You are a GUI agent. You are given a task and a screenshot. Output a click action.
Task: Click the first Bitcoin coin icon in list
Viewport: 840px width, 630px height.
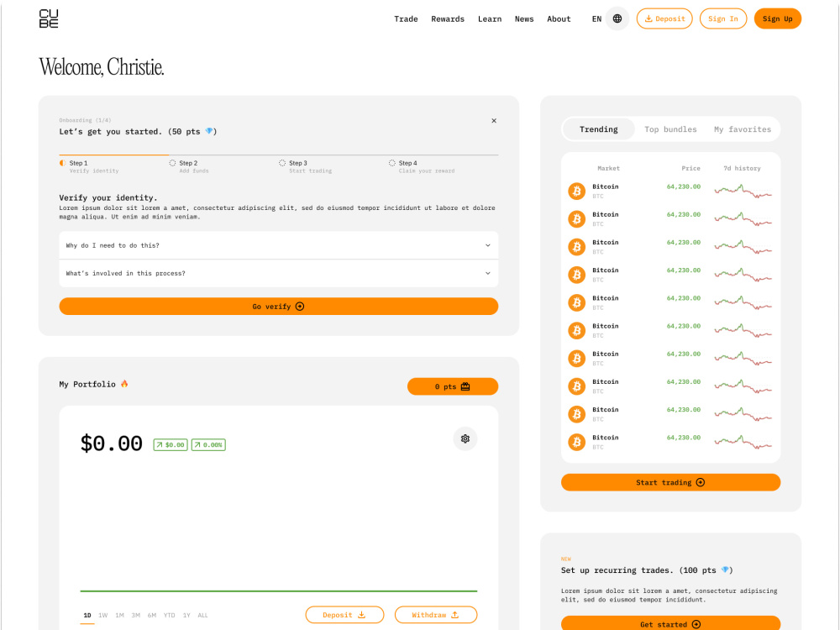[576, 192]
